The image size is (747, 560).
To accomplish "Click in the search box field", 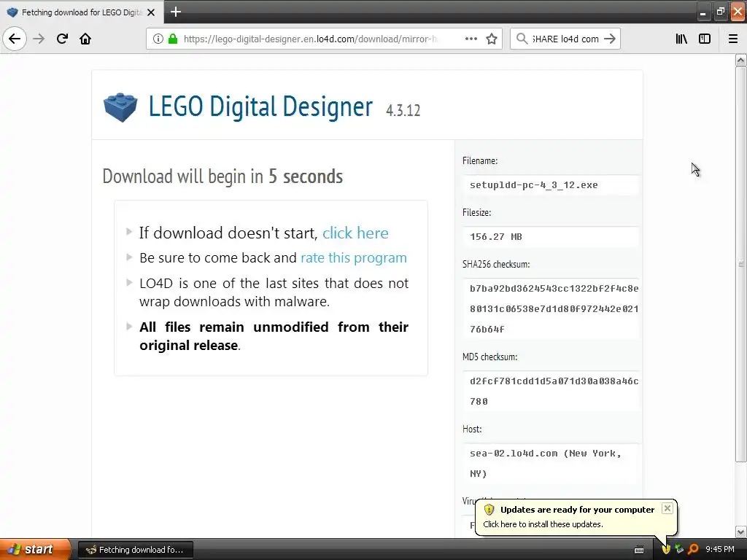I will [565, 39].
